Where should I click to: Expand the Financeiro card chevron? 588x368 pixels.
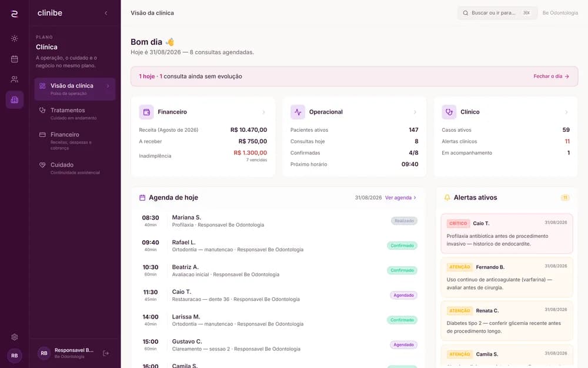263,112
